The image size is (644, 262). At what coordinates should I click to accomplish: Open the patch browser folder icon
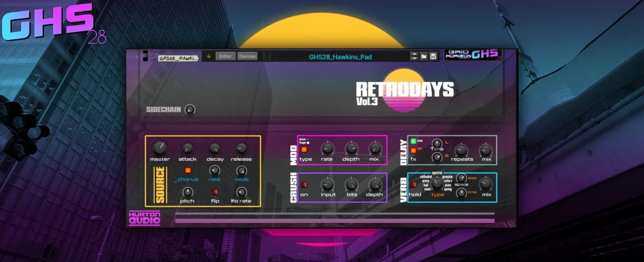click(x=424, y=56)
